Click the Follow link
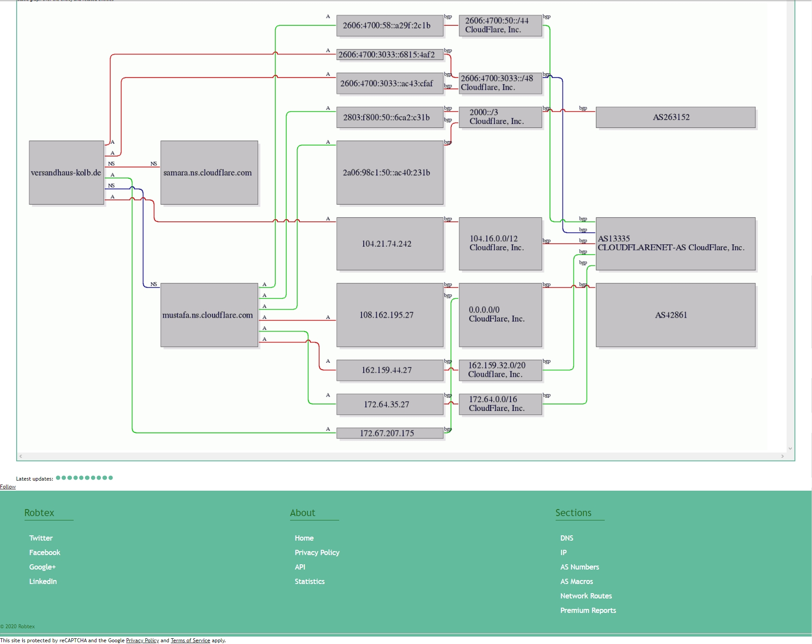The height and width of the screenshot is (644, 812). click(x=8, y=487)
